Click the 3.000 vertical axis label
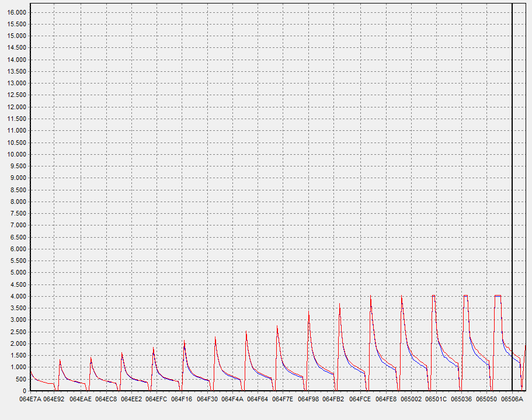532x420 pixels. 18,320
